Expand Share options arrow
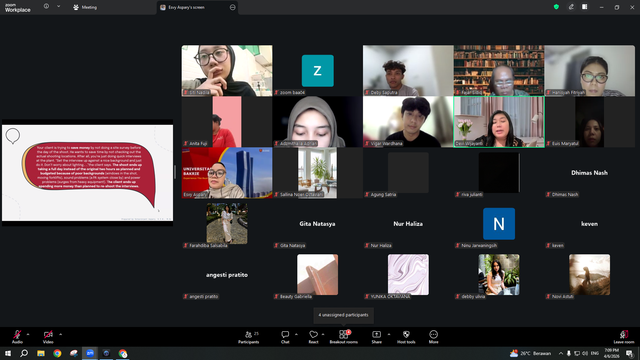 click(x=389, y=334)
